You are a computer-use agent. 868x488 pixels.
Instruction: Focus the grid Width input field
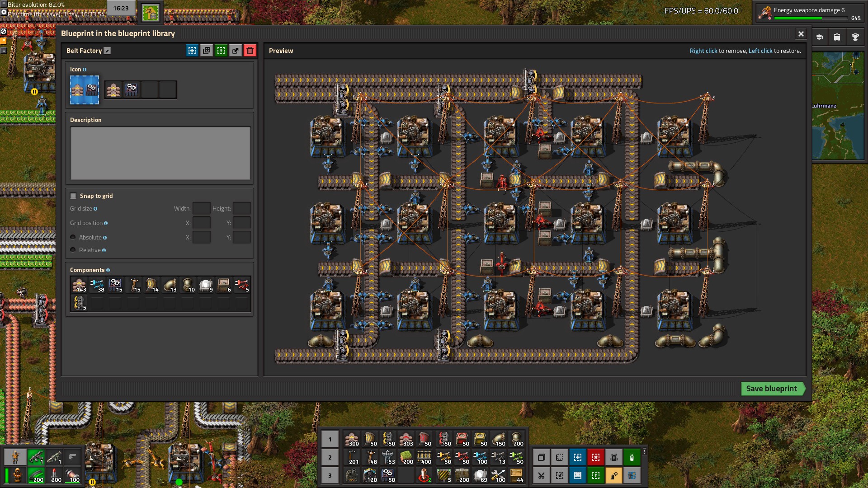tap(202, 208)
